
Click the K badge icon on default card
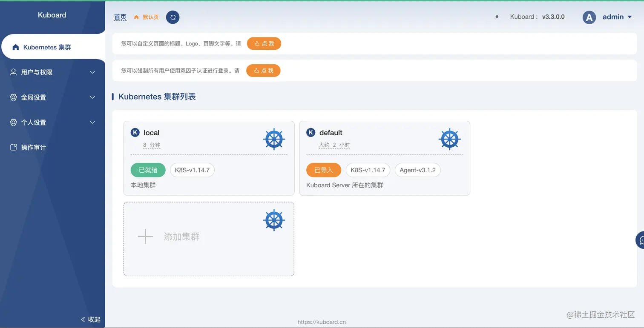(311, 133)
